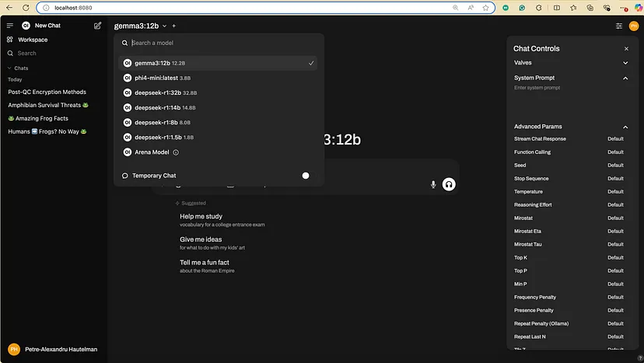This screenshot has height=363, width=644.
Task: Use the Give me ideas suggestion
Action: pos(212,243)
